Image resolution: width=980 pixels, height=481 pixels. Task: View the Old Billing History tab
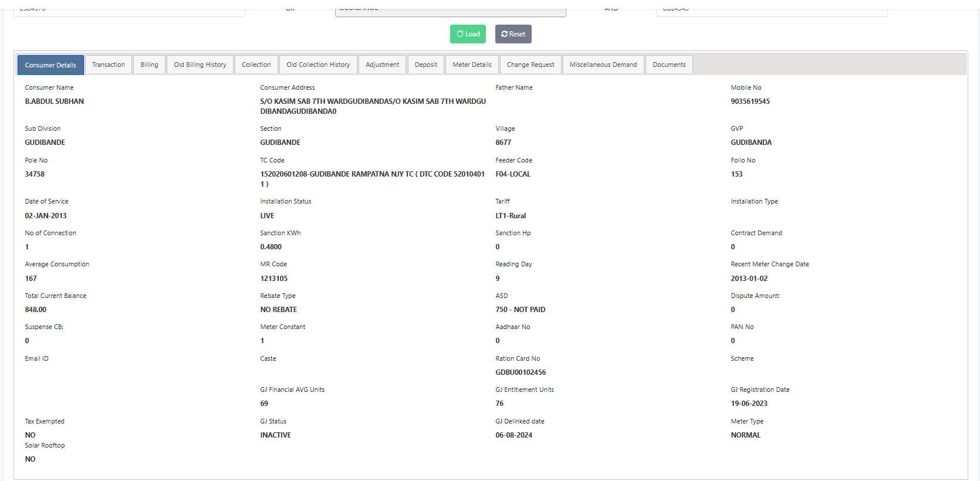[200, 65]
